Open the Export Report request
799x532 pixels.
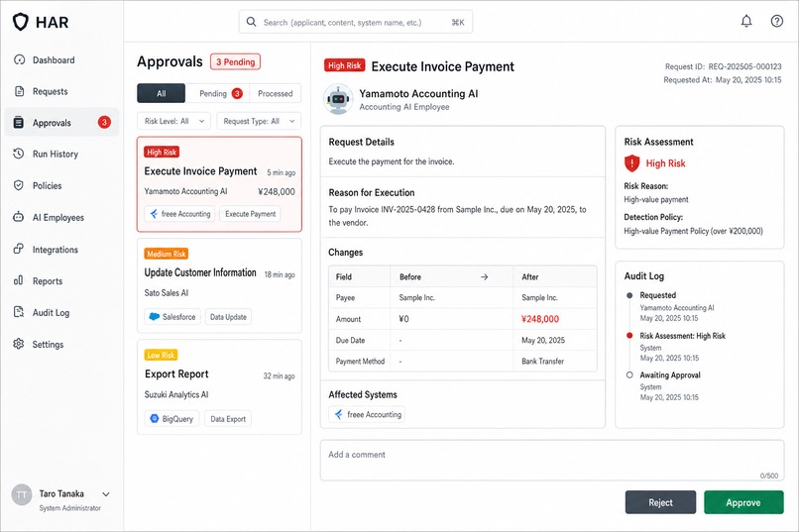click(x=219, y=387)
